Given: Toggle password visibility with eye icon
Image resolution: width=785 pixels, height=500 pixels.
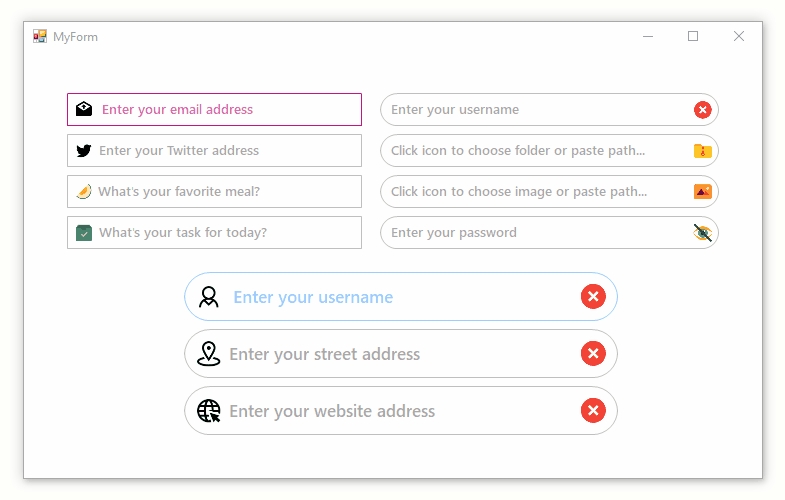Looking at the screenshot, I should tap(703, 233).
